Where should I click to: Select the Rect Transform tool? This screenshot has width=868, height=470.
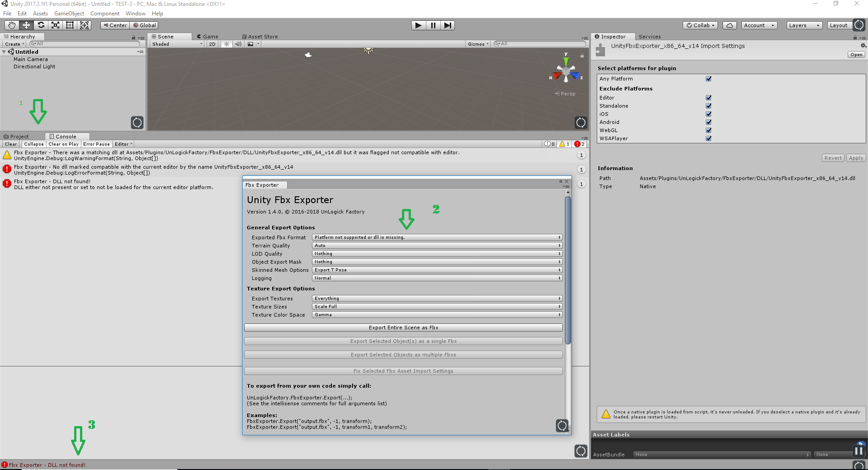point(70,25)
